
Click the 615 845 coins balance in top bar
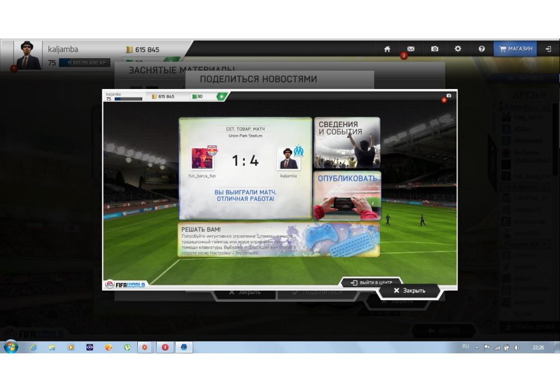(142, 49)
